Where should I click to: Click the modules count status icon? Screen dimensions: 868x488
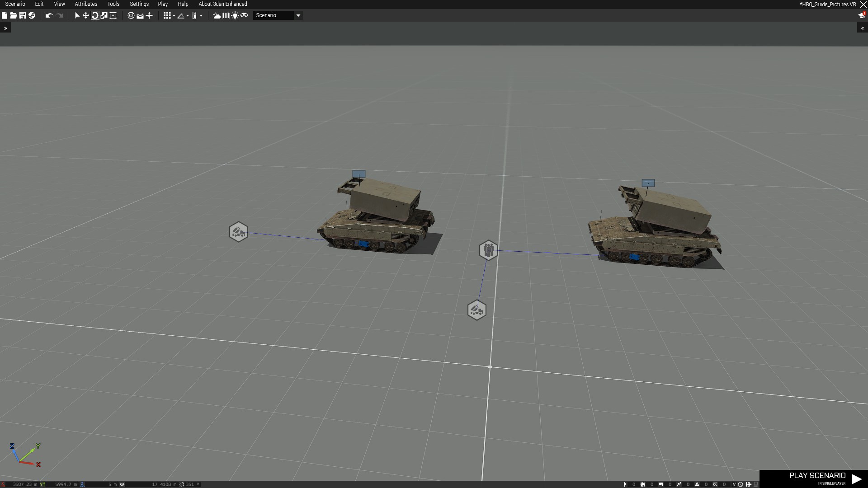(697, 484)
